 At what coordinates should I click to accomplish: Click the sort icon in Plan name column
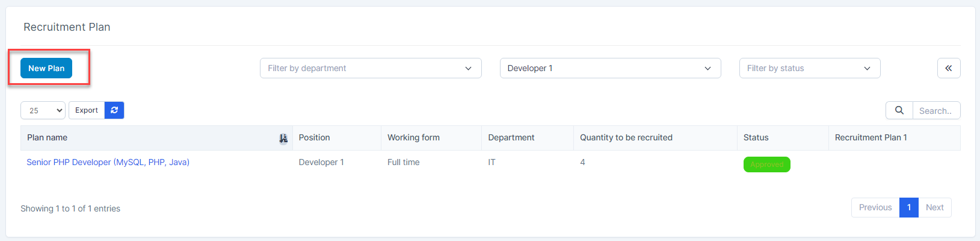[x=283, y=138]
